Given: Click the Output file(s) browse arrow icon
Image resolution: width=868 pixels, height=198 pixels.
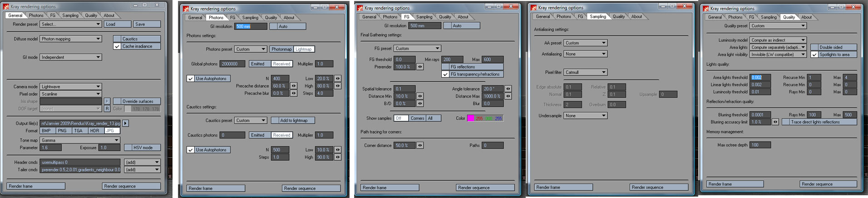Looking at the screenshot, I should (126, 124).
